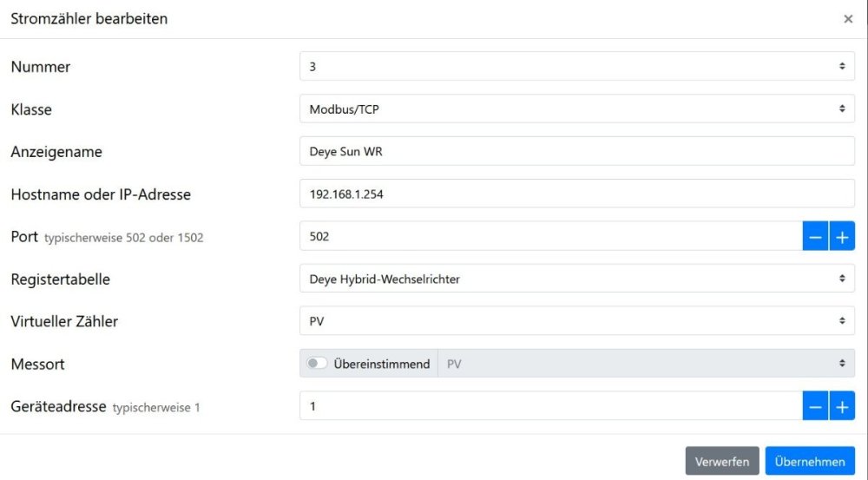Viewport: 868px width, 480px height.
Task: Close the Stromzähler bearbeiten dialog
Action: (x=848, y=19)
